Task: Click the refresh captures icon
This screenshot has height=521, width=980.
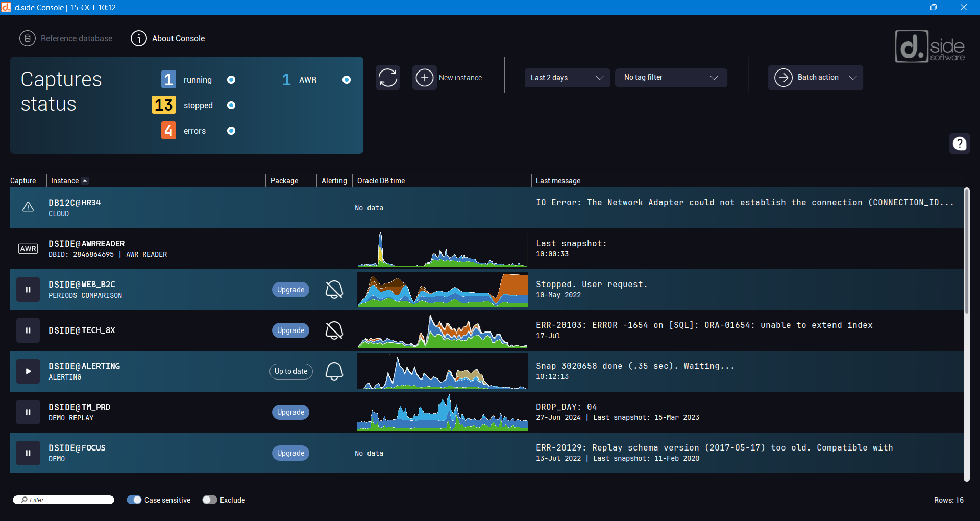Action: pyautogui.click(x=388, y=78)
